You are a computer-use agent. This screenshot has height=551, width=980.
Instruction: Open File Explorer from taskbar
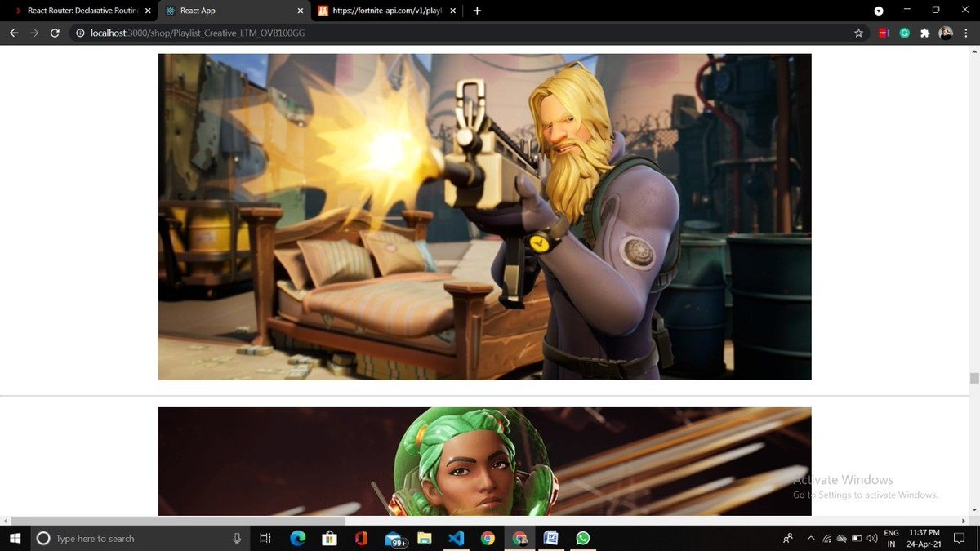425,538
